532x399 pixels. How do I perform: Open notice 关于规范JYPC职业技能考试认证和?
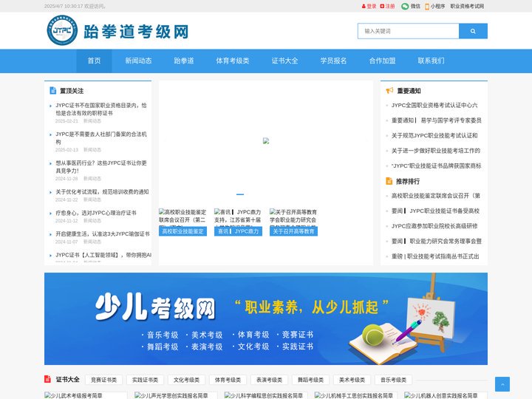(434, 136)
